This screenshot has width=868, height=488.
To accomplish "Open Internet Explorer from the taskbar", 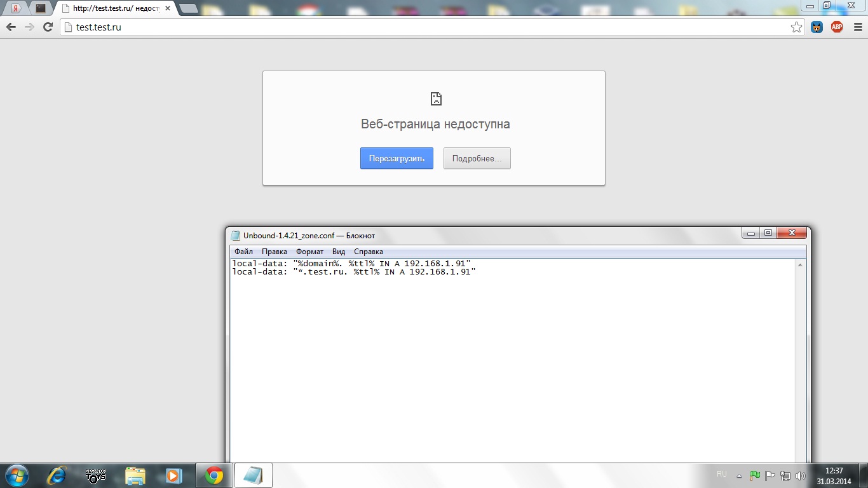I will coord(58,475).
